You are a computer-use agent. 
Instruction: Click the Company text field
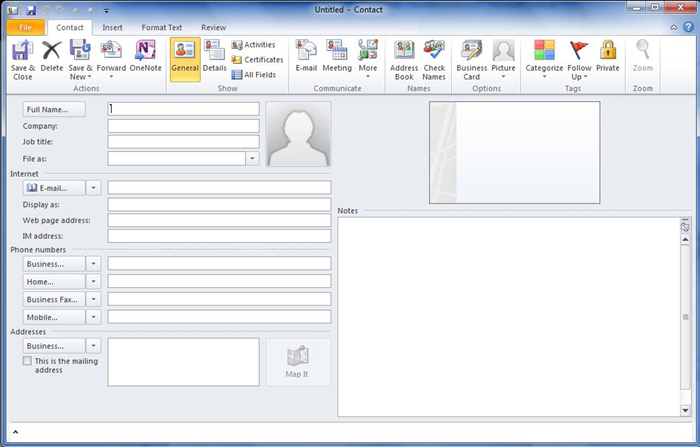pyautogui.click(x=183, y=126)
